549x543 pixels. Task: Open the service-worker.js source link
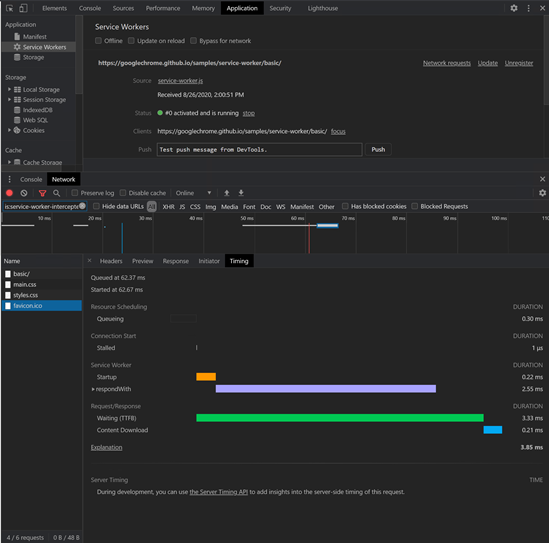point(180,81)
